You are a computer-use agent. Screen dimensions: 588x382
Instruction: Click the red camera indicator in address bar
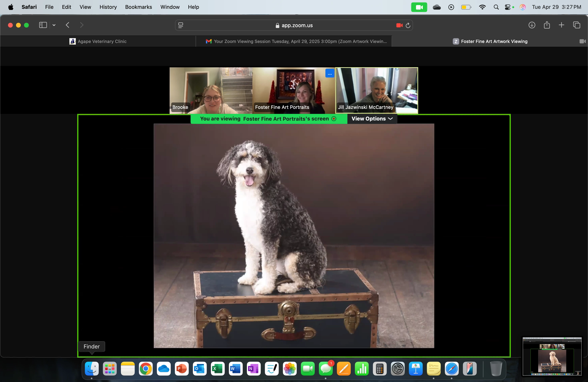[x=399, y=25]
